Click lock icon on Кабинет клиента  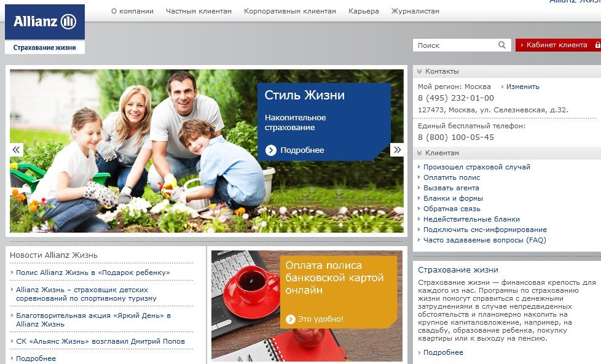point(597,45)
